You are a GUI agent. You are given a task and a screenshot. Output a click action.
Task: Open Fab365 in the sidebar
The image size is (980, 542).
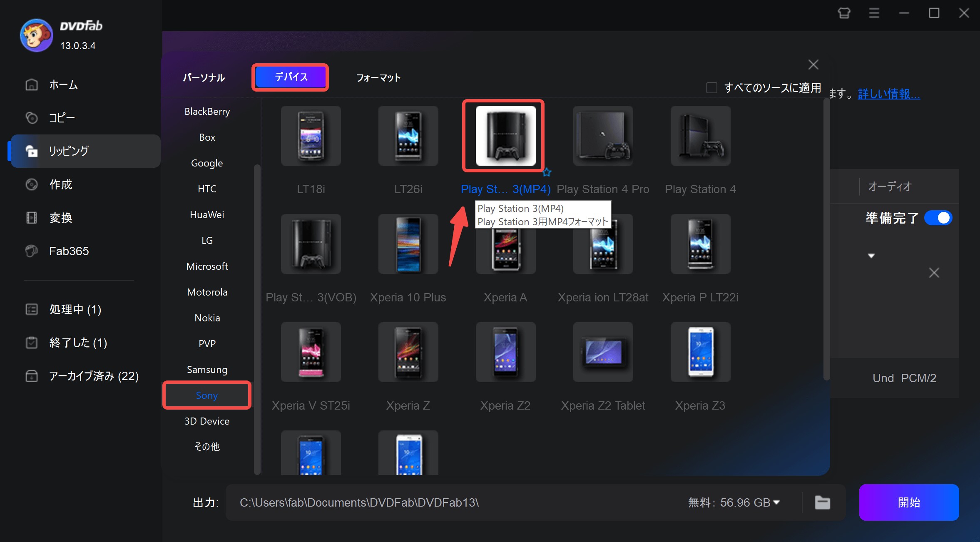(69, 251)
